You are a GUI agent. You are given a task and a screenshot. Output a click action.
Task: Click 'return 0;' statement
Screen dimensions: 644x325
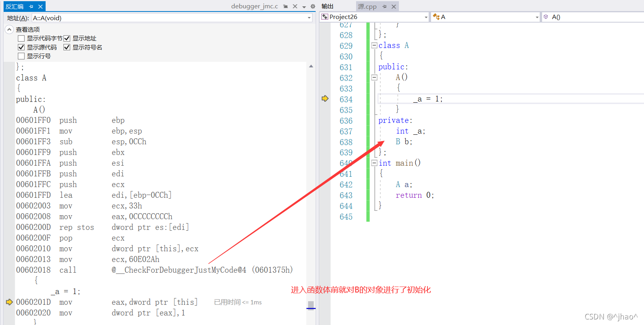(415, 195)
